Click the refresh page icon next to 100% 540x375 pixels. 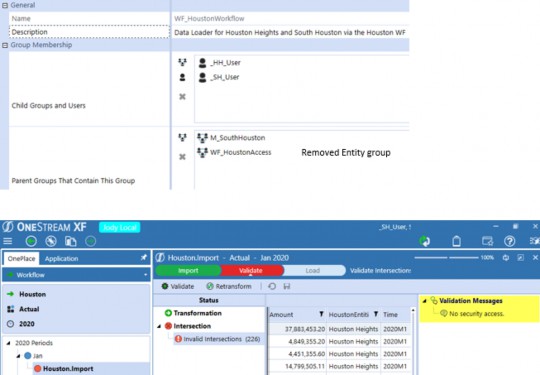[x=506, y=258]
